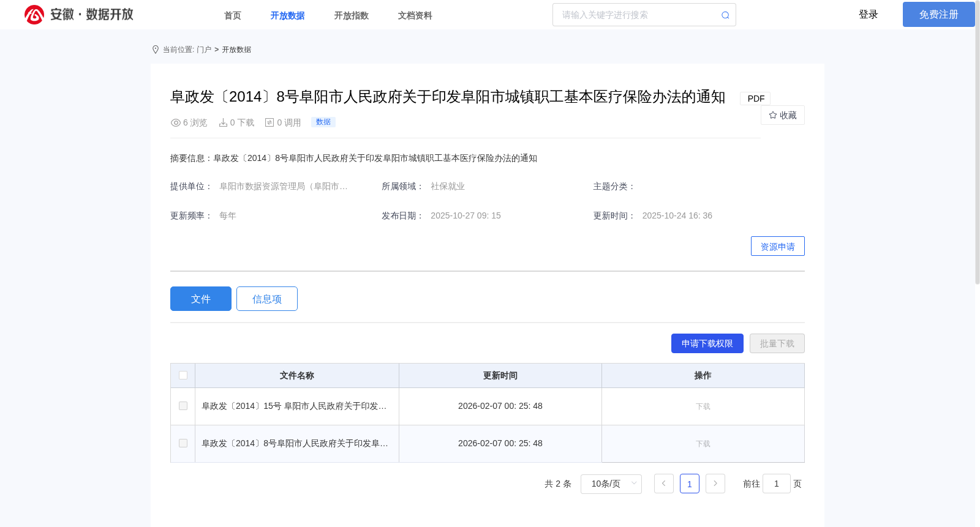980x527 pixels.
Task: Click the search magnifier icon
Action: [725, 15]
